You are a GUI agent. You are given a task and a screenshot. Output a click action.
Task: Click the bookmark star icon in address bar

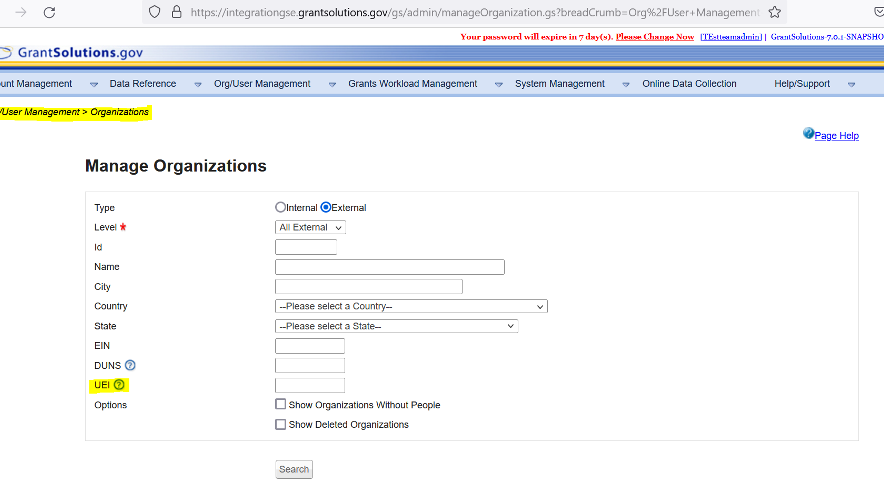click(x=774, y=12)
